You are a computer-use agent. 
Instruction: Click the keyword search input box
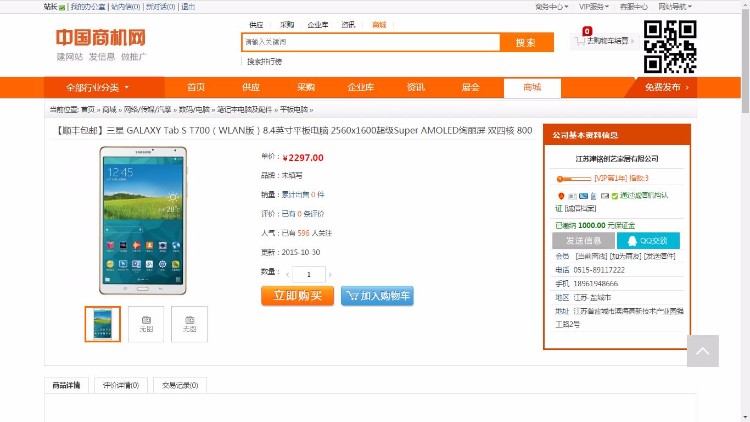pos(371,42)
